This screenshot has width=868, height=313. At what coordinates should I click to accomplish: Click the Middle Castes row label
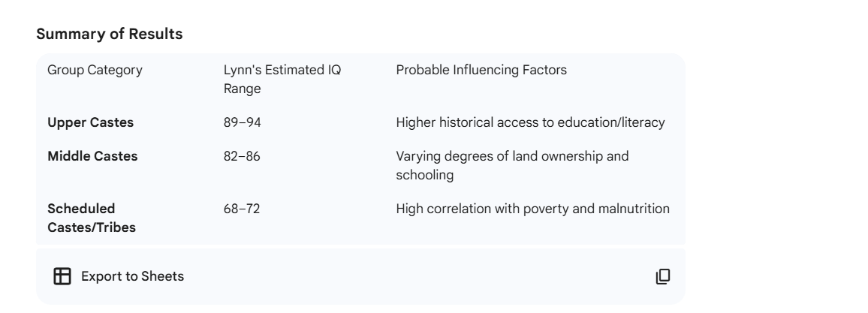[92, 156]
